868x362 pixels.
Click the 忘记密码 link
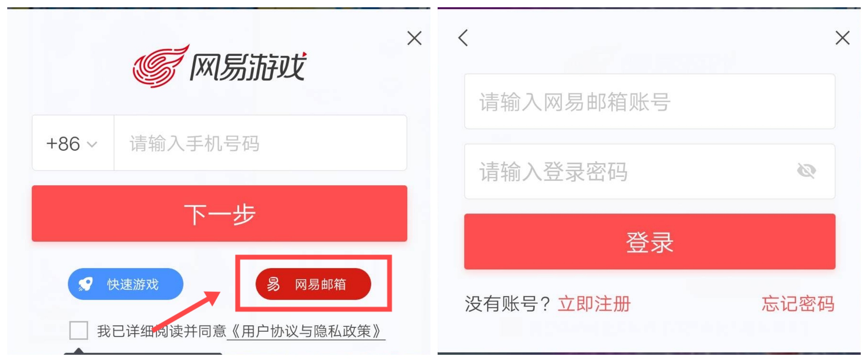tap(798, 303)
